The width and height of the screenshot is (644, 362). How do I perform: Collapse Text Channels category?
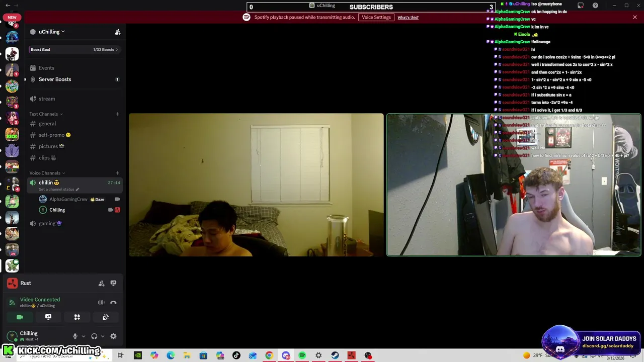[x=47, y=114]
